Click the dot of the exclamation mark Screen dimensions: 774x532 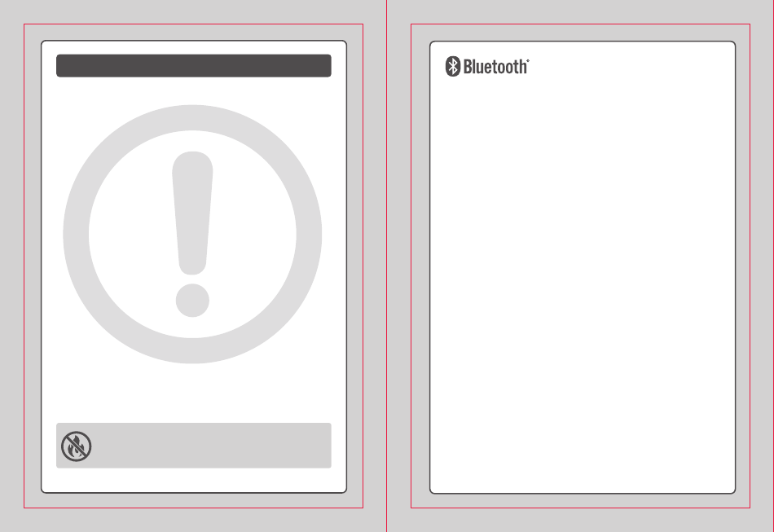(x=192, y=300)
